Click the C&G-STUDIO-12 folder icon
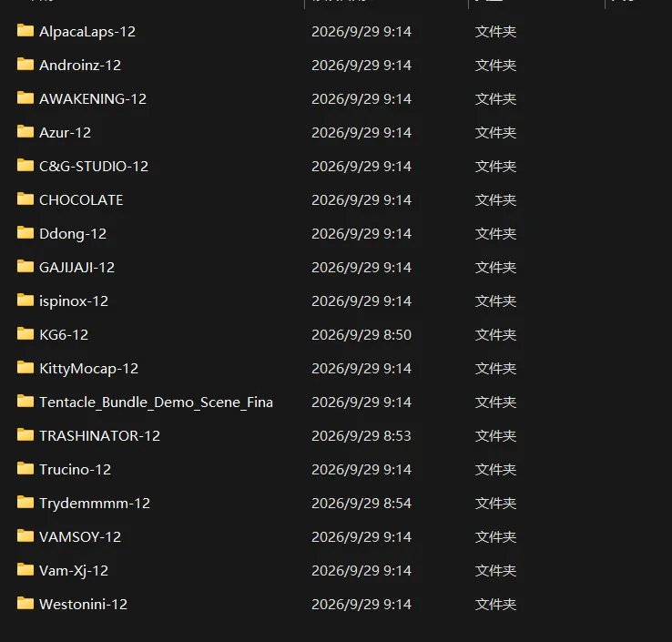 point(25,166)
